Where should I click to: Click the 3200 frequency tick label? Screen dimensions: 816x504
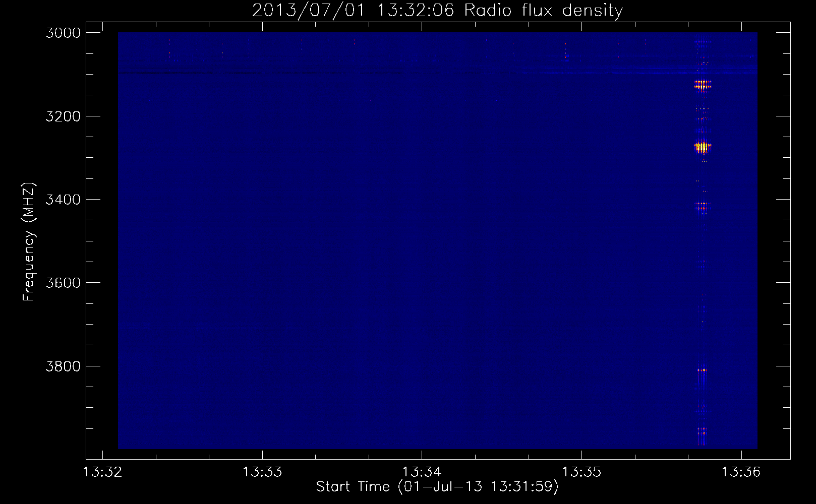click(63, 116)
